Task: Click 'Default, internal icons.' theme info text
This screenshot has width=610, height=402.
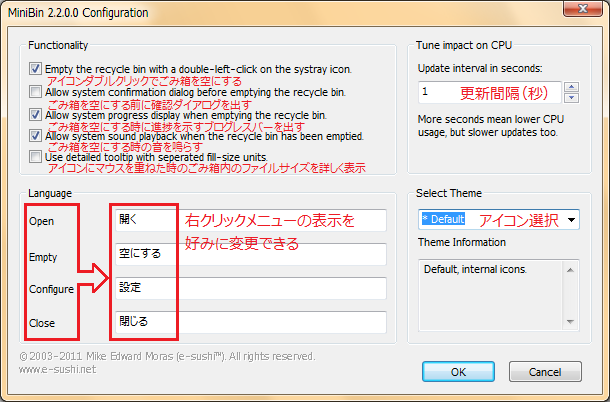Action: (x=475, y=269)
